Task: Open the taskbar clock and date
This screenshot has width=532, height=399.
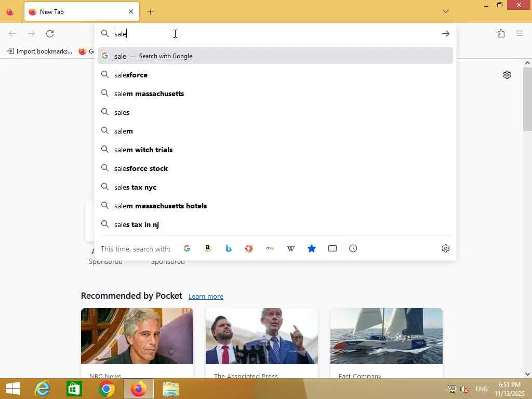Action: tap(509, 389)
